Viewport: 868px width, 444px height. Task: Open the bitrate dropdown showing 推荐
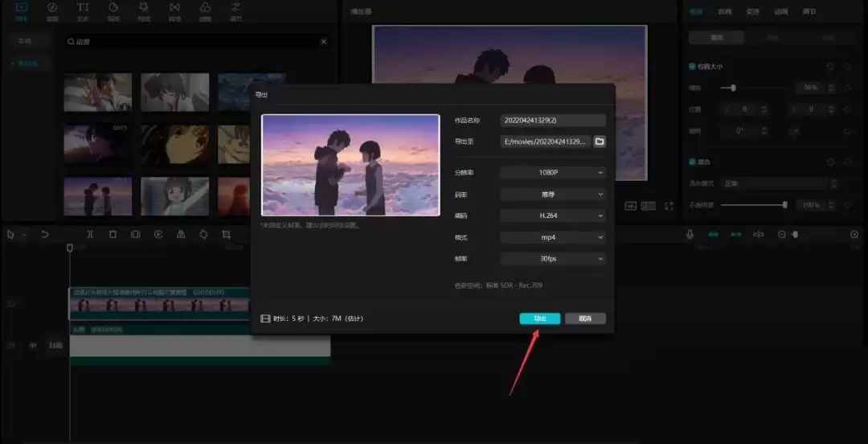click(552, 195)
